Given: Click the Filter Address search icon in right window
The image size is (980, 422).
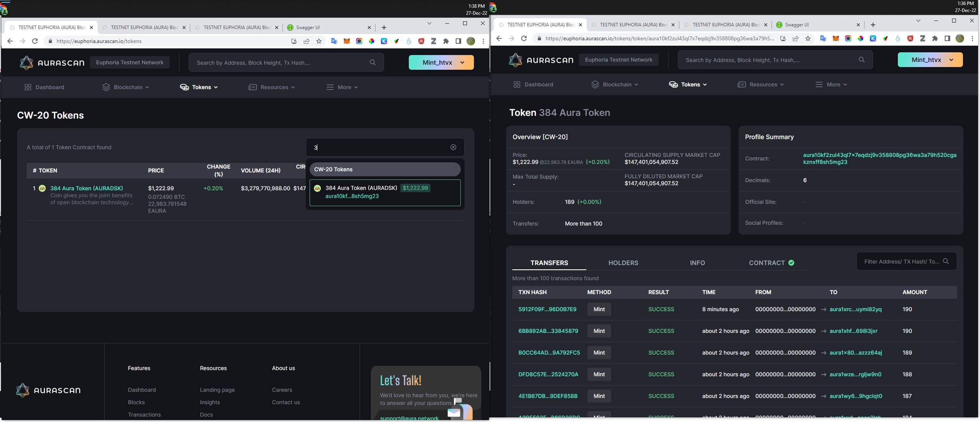Looking at the screenshot, I should 946,261.
